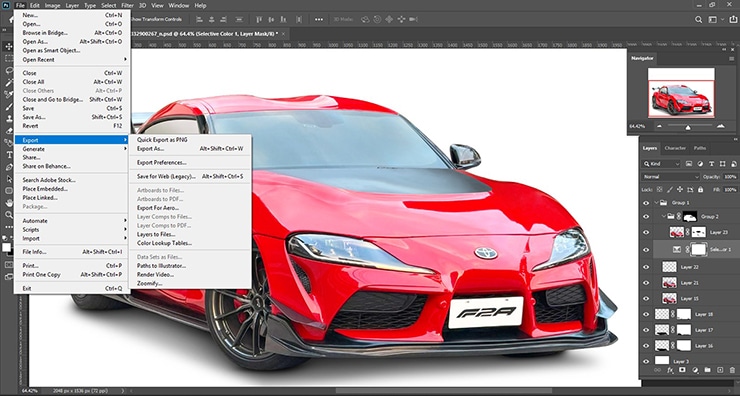This screenshot has width=740, height=396.
Task: Toggle visibility of Layer 21
Action: 646,283
